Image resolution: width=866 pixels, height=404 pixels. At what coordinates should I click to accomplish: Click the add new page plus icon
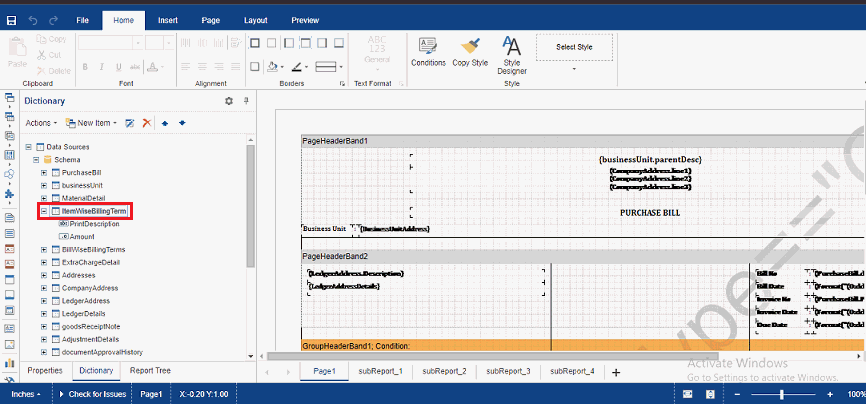tap(616, 372)
